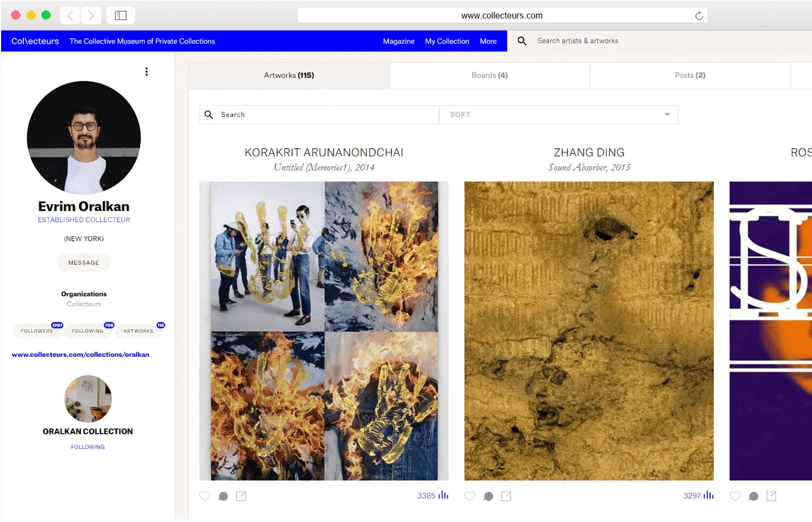Click the artworks Search input field

pos(319,114)
